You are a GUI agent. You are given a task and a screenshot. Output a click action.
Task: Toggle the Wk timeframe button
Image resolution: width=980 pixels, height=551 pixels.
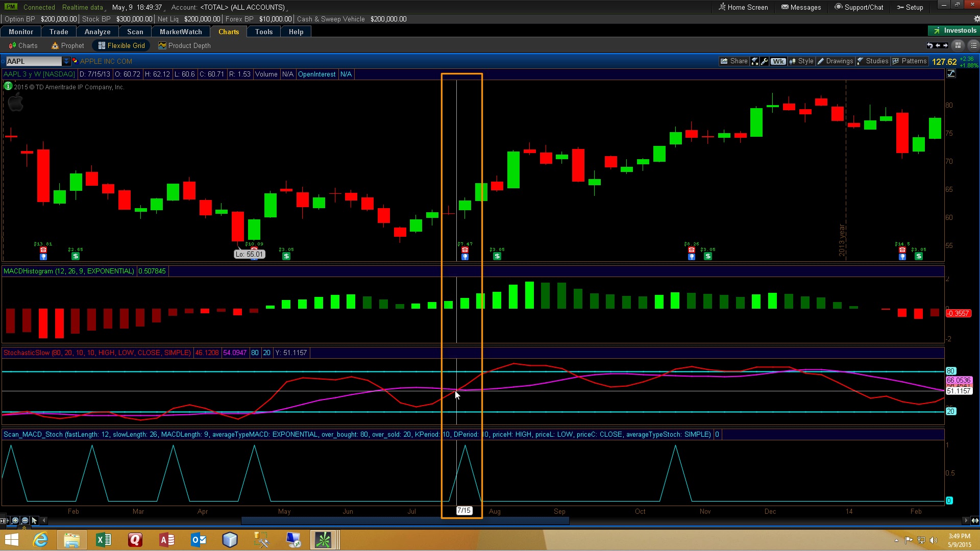pyautogui.click(x=778, y=61)
